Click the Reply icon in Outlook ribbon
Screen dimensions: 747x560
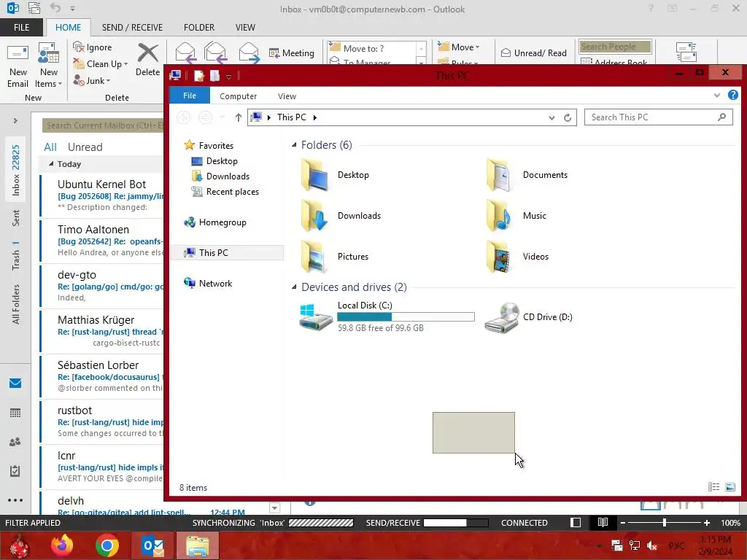[x=185, y=52]
